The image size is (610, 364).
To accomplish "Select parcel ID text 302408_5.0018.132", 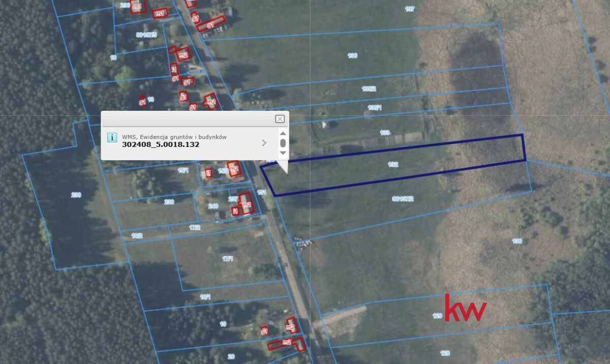I will [161, 144].
